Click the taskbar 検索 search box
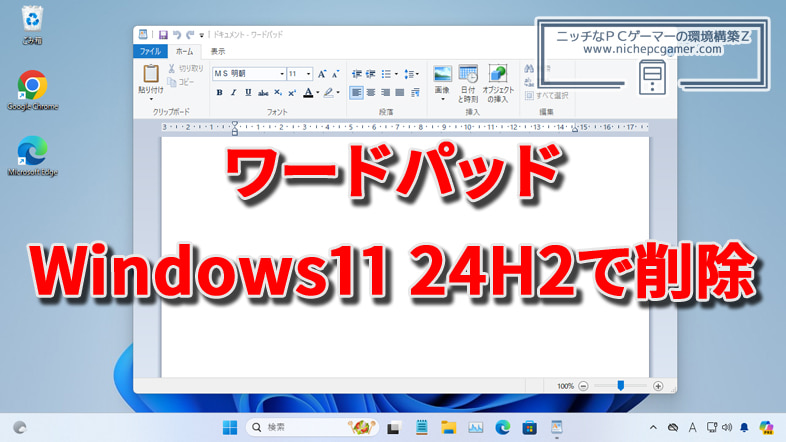Screen dimensions: 786x442 (x=311, y=427)
